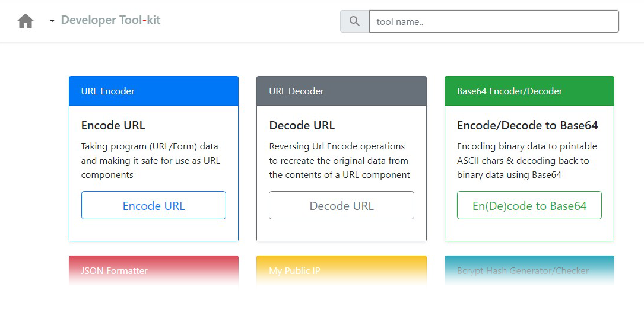644x309 pixels.
Task: Click the Encode/Decode to Base64 title
Action: point(527,125)
